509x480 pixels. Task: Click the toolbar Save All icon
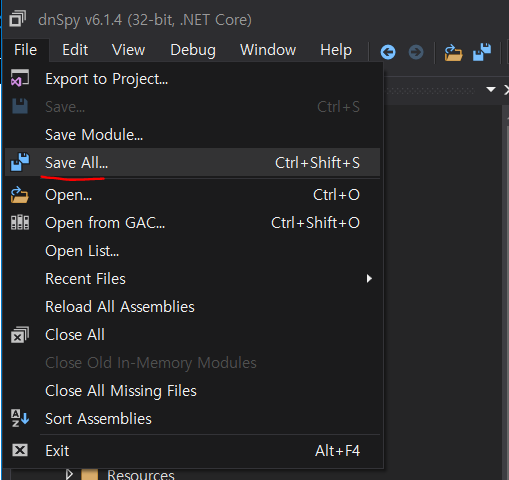coord(482,52)
